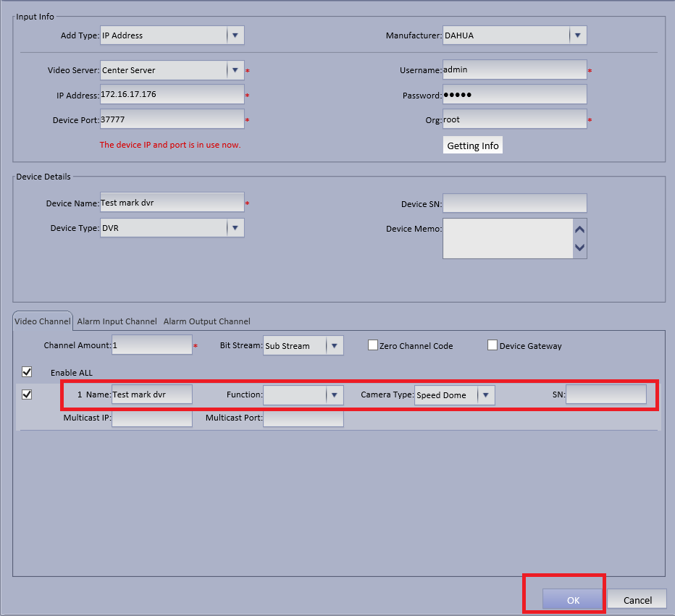Click Device Memo down arrow
Screen dimensions: 675x616
click(x=579, y=248)
